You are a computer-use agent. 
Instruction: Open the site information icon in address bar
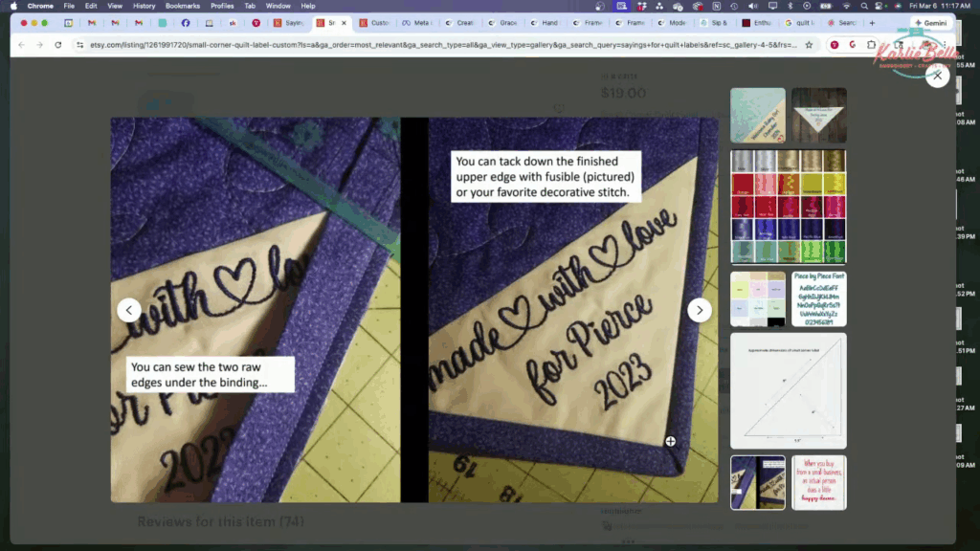pyautogui.click(x=80, y=45)
